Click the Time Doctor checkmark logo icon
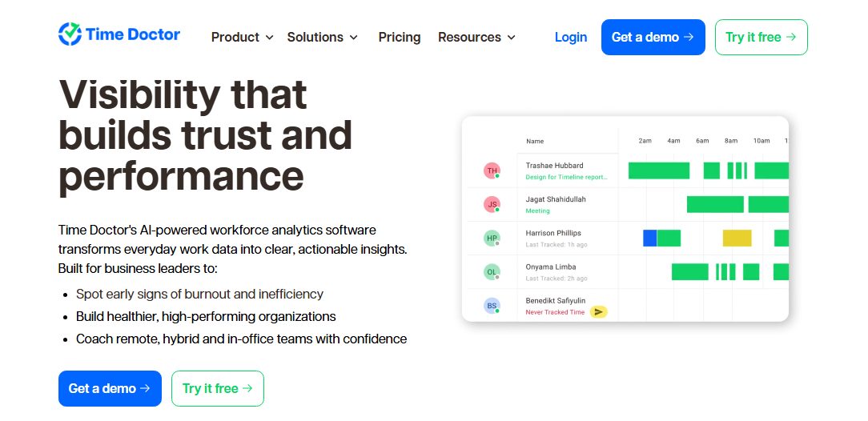 pyautogui.click(x=70, y=34)
